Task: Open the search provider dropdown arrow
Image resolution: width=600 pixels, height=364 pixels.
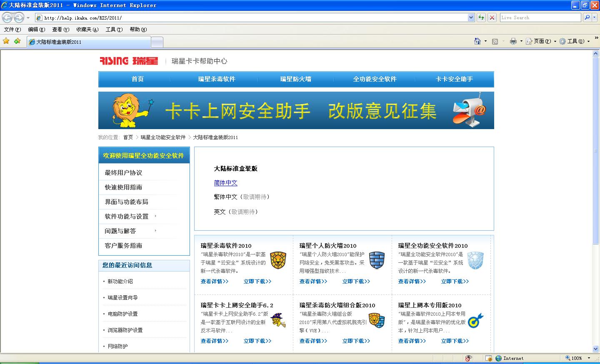Action: [594, 17]
